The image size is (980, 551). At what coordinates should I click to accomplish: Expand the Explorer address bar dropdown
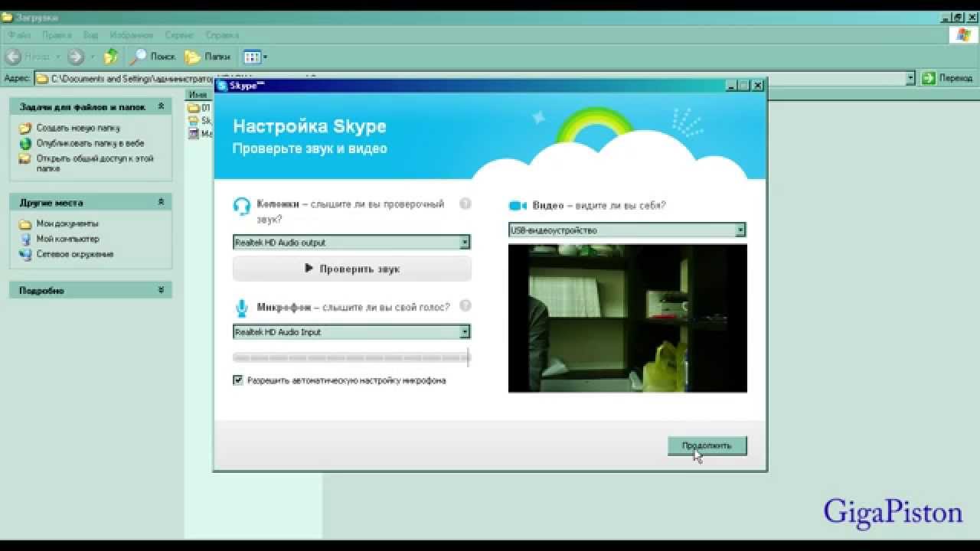pyautogui.click(x=910, y=78)
